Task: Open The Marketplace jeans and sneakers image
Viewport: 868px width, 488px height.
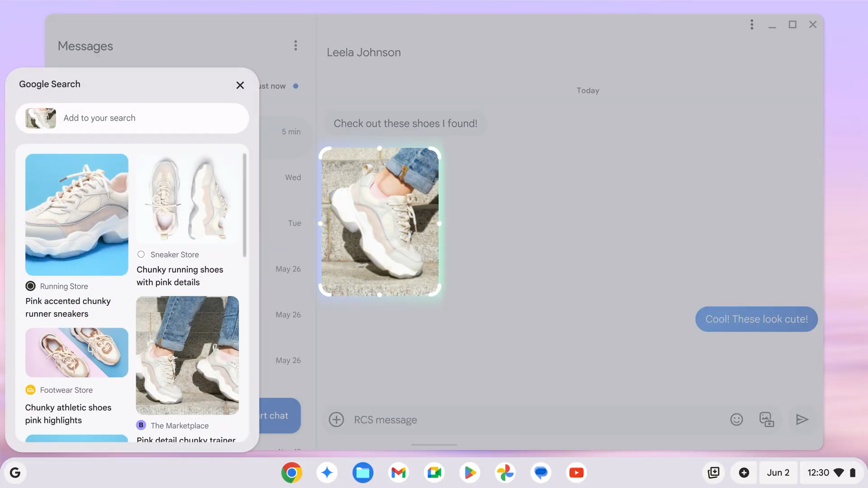Action: [x=188, y=356]
